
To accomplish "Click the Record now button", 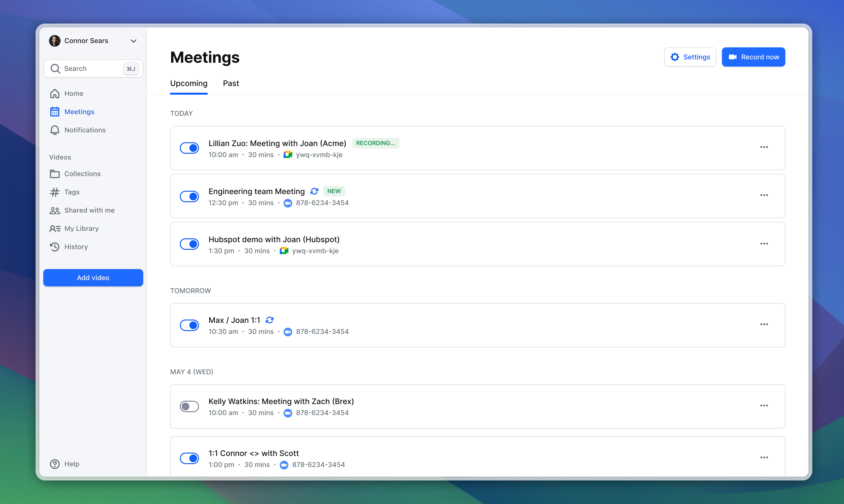I will [753, 57].
